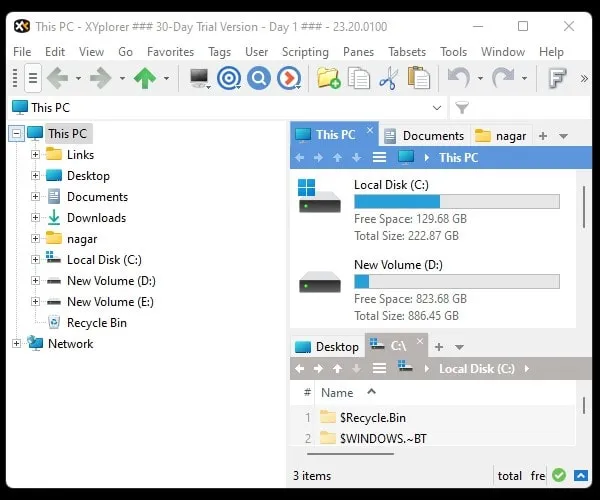The height and width of the screenshot is (500, 600).
Task: Click Local Disk (C:) breadcrumb in lower pane
Action: [x=477, y=369]
